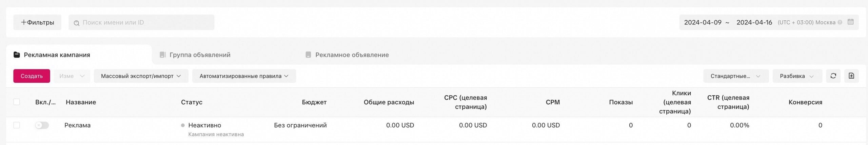
Task: Click the Поиск имени или ID field
Action: [x=146, y=22]
